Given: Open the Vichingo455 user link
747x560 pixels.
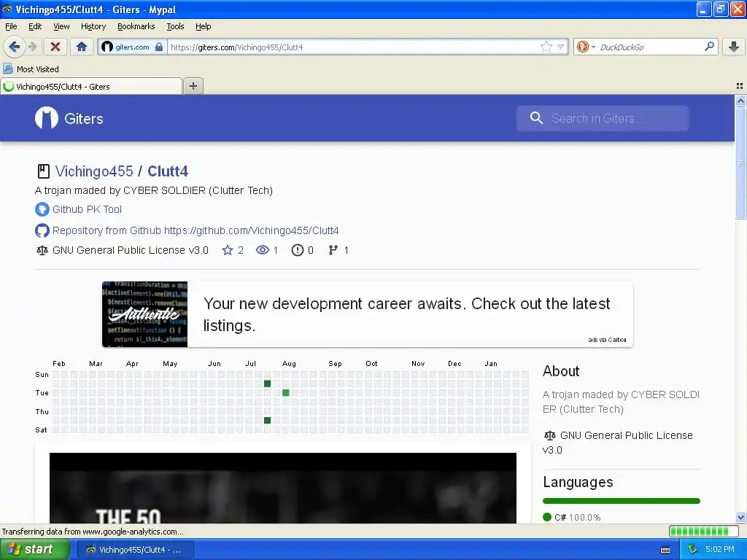Looking at the screenshot, I should [x=94, y=171].
